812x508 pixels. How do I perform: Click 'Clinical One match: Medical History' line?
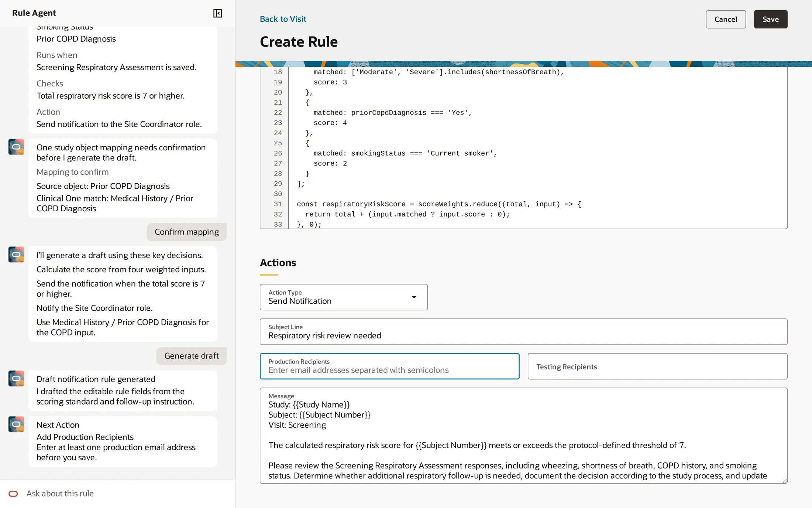pyautogui.click(x=115, y=203)
